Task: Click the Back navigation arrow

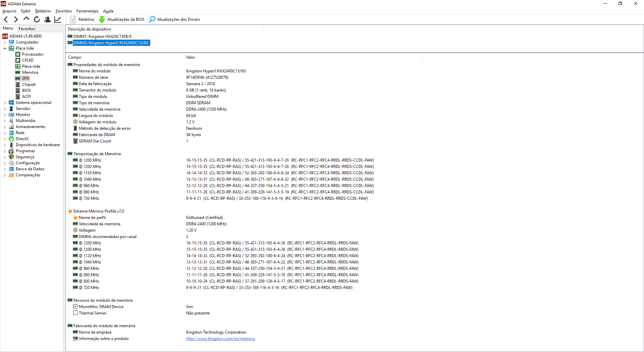Action: coord(6,19)
